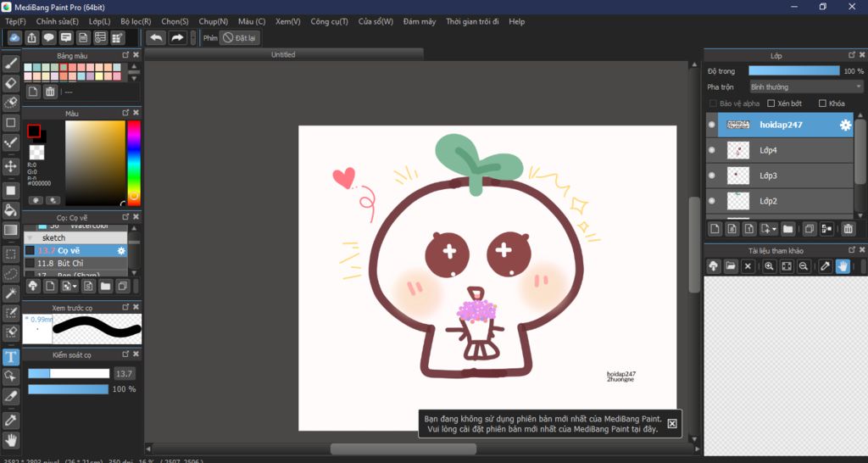The height and width of the screenshot is (463, 868).
Task: Select the Move tool
Action: (x=11, y=166)
